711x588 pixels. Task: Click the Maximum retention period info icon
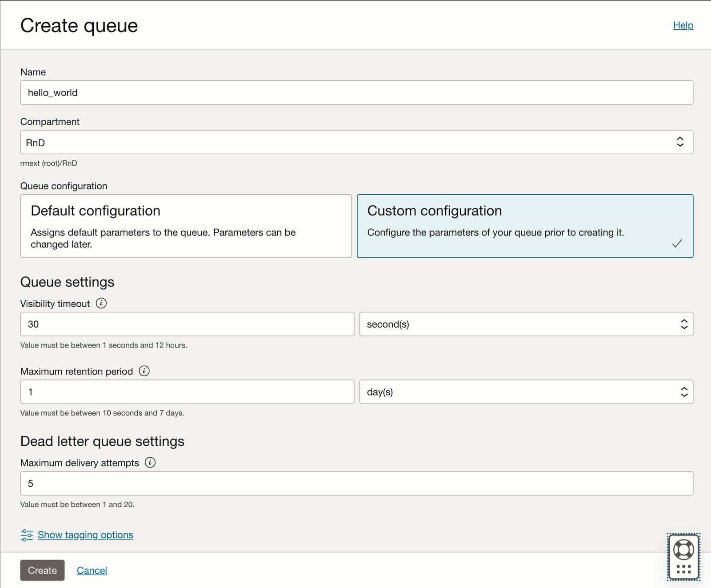[144, 371]
